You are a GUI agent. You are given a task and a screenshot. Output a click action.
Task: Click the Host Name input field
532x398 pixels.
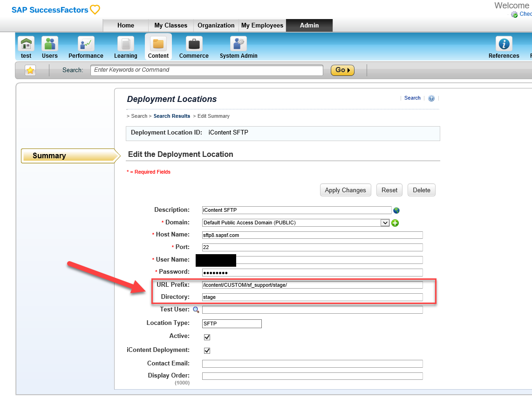coord(313,235)
